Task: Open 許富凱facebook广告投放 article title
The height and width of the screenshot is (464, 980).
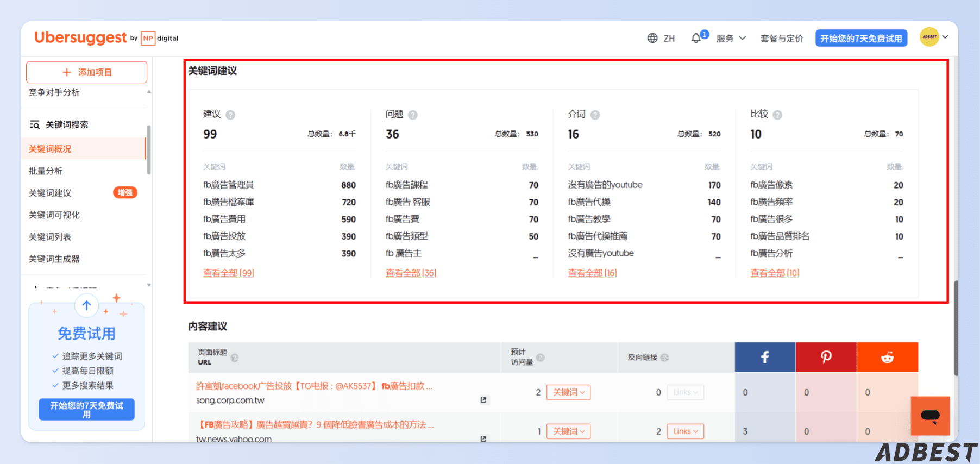Action: coord(314,386)
